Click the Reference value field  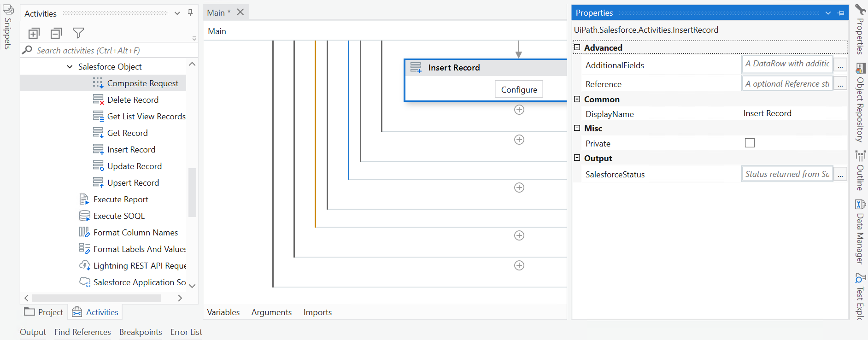[787, 84]
